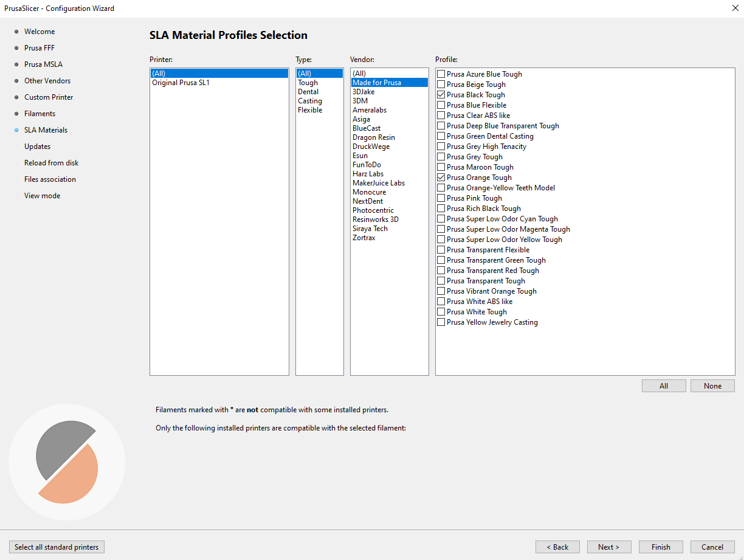744x560 pixels.
Task: Select (All) in the Type list
Action: pyautogui.click(x=320, y=74)
